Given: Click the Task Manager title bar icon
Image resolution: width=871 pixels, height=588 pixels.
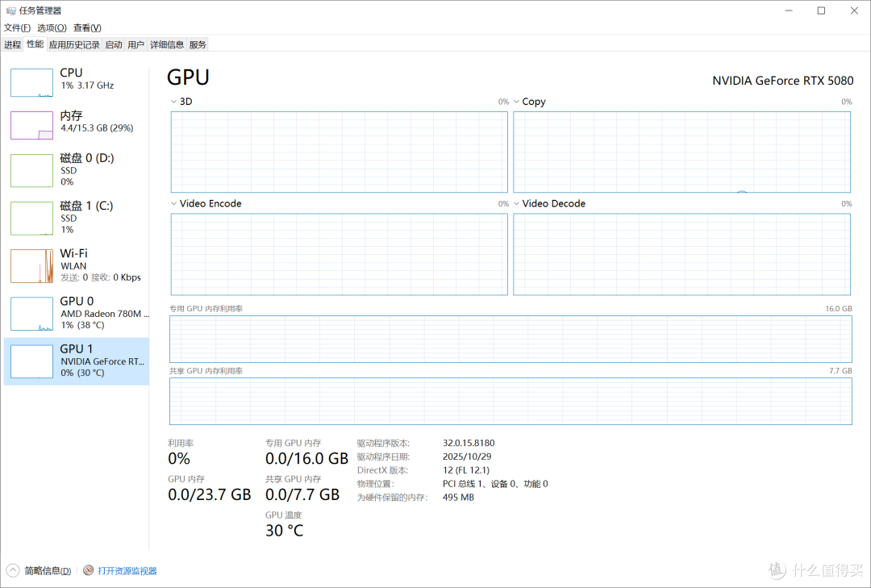Looking at the screenshot, I should coord(10,10).
